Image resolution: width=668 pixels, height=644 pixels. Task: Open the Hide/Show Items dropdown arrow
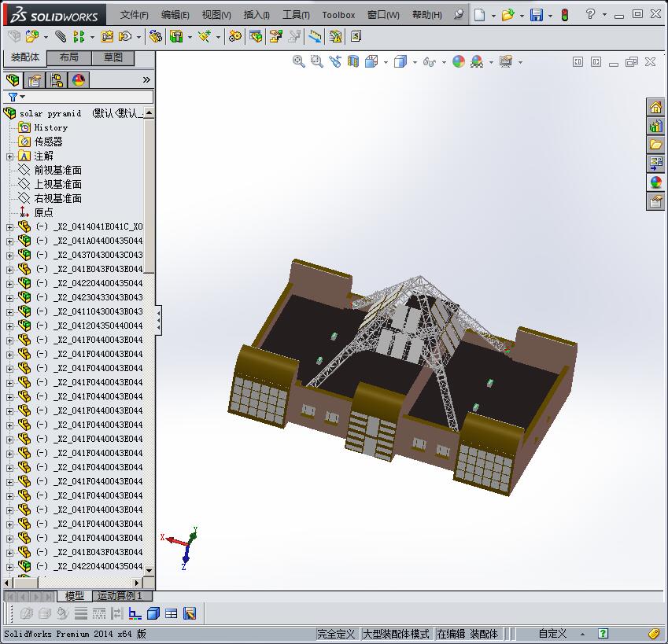(x=444, y=63)
